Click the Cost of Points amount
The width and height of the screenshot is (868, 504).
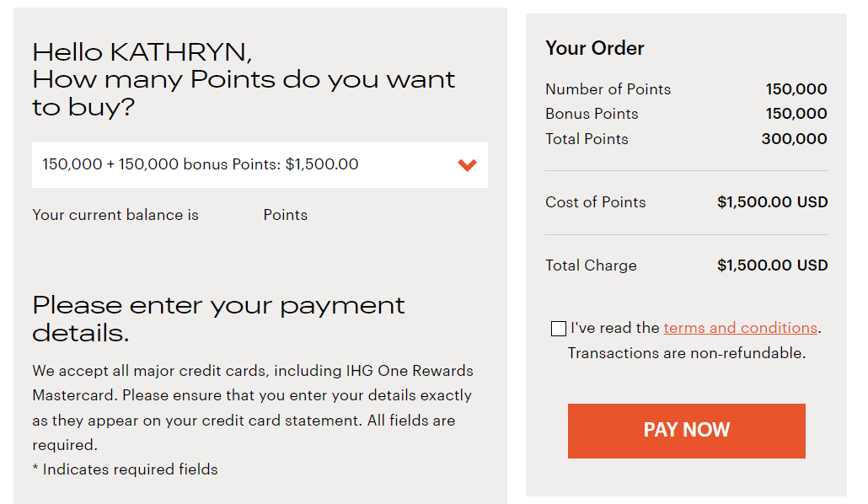772,202
